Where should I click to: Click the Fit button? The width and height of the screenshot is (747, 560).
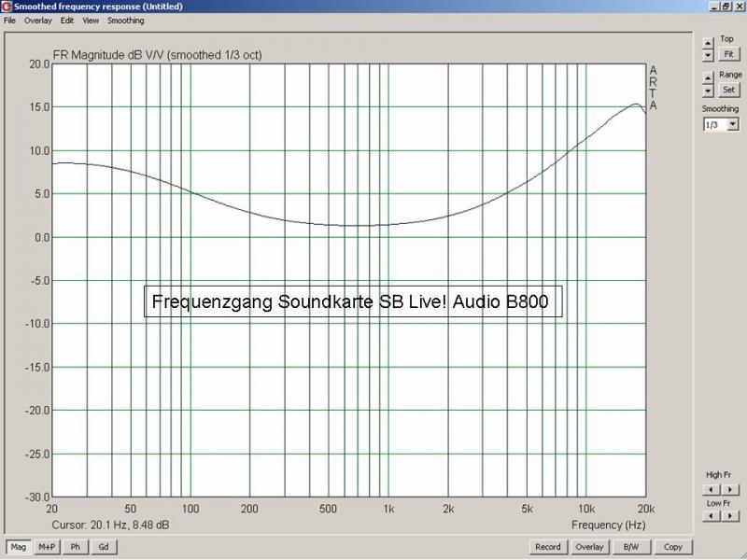pos(729,54)
